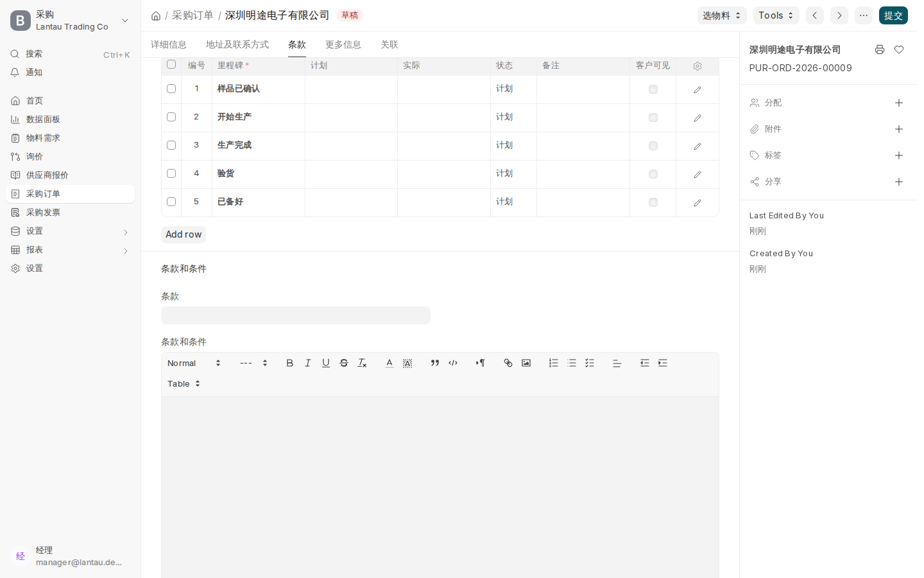Insert link in terms editor toolbar
This screenshot has width=924, height=578.
pos(508,363)
